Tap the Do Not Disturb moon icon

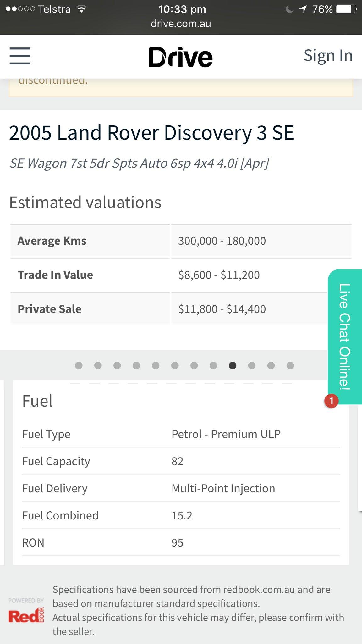pos(289,9)
